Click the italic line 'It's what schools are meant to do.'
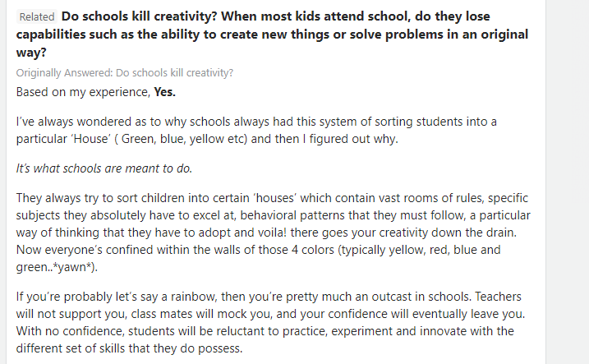Image resolution: width=589 pixels, height=364 pixels. point(104,168)
